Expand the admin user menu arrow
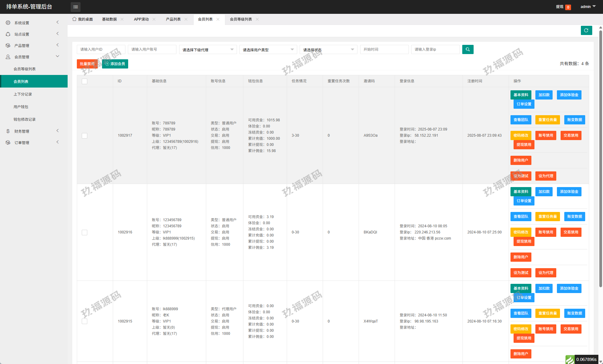This screenshot has height=364, width=603. tap(594, 6)
